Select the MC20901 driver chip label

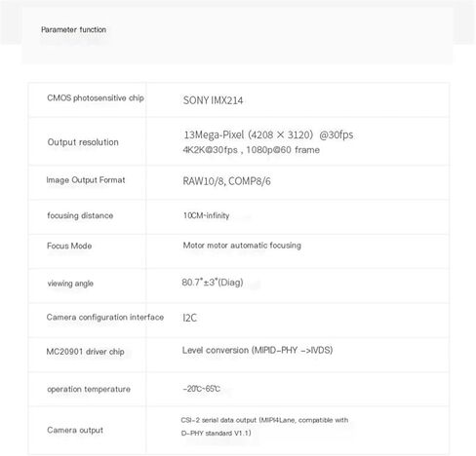(85, 352)
